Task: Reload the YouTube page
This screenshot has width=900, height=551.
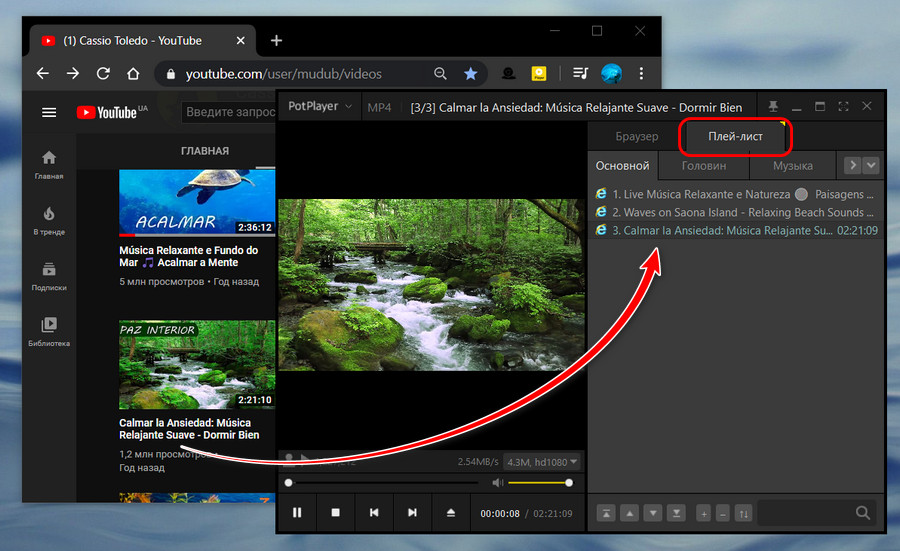Action: tap(103, 73)
